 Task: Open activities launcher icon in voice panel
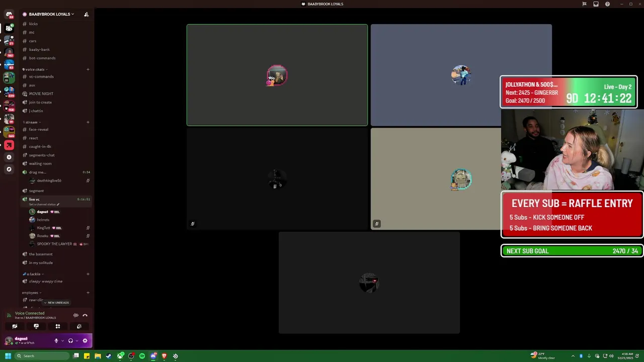coord(58,326)
